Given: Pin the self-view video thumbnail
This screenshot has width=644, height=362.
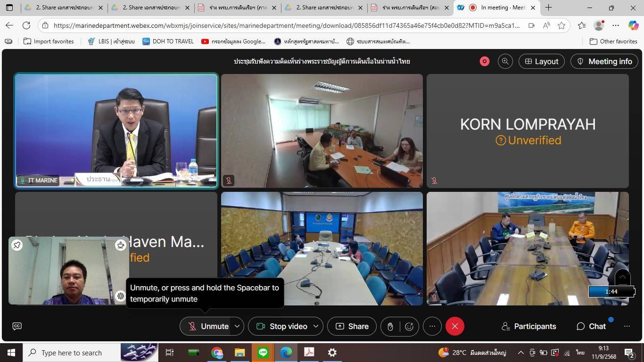Looking at the screenshot, I should (x=17, y=245).
